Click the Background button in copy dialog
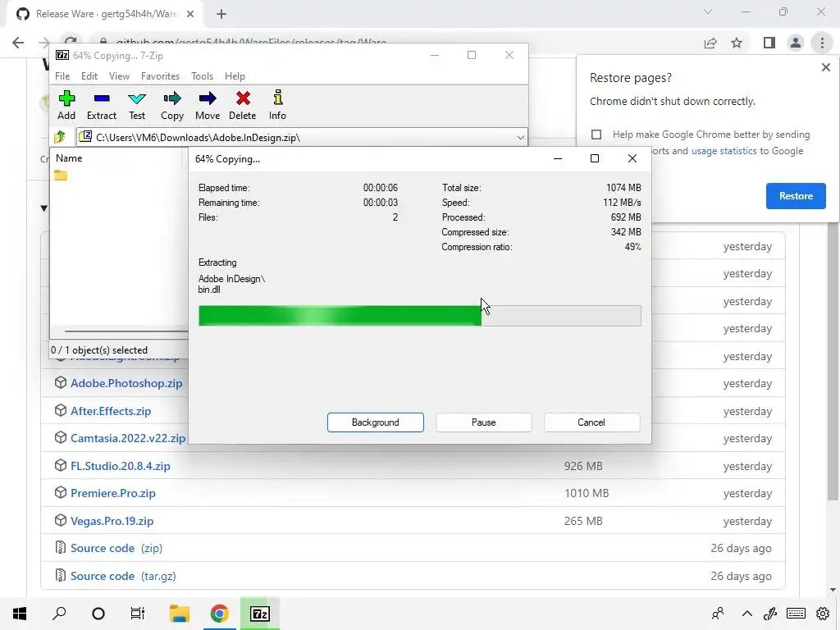 376,422
